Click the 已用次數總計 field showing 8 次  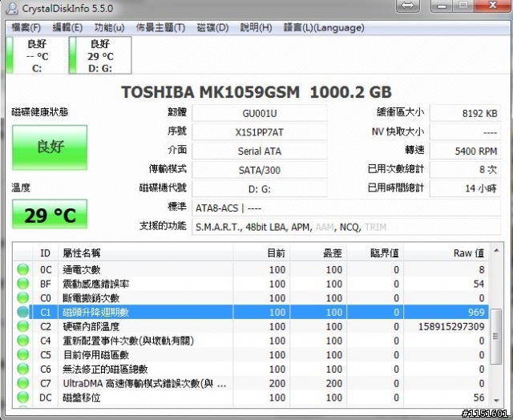point(465,170)
